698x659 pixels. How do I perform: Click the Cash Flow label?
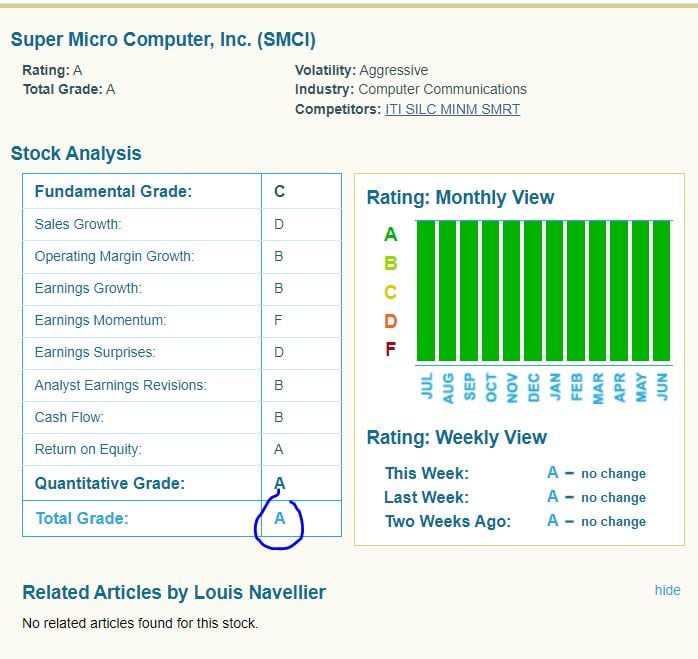[69, 417]
